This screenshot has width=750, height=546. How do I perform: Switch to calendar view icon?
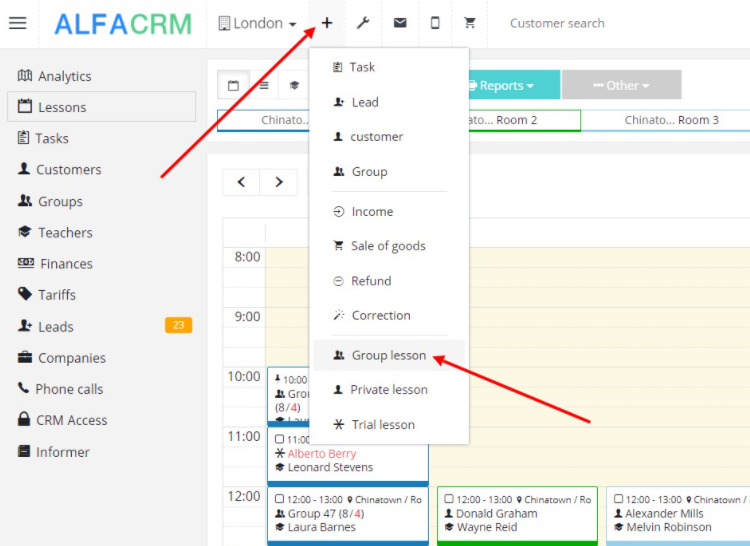(233, 85)
